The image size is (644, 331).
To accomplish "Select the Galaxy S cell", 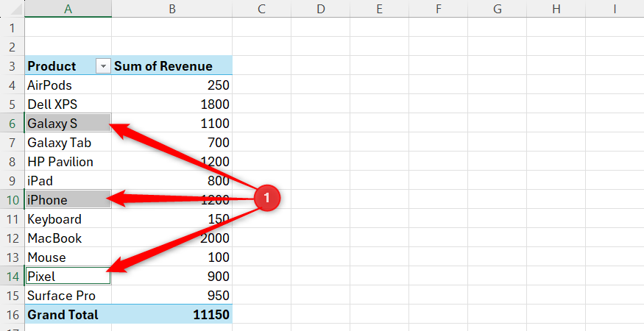I will click(x=68, y=123).
